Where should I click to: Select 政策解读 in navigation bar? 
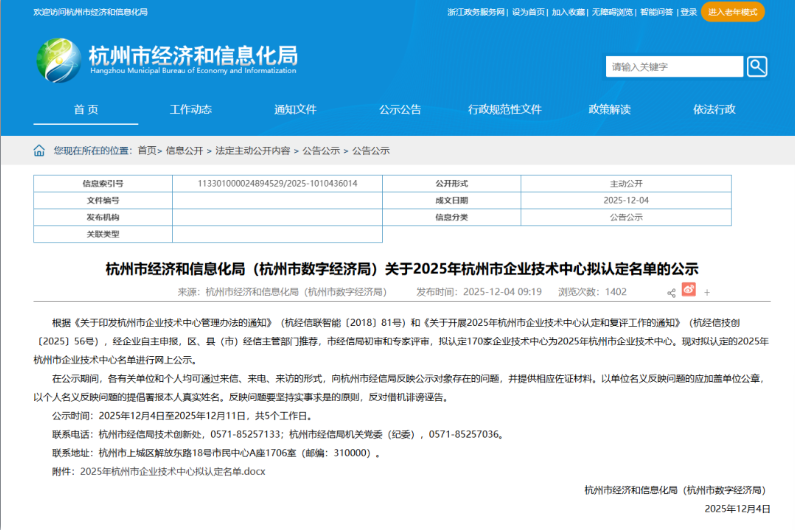point(609,109)
